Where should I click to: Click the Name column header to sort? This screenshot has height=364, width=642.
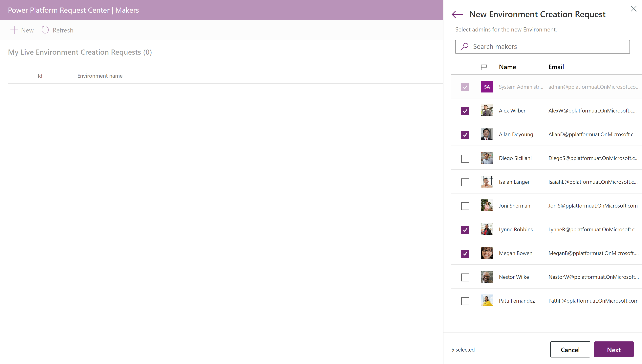(x=507, y=67)
